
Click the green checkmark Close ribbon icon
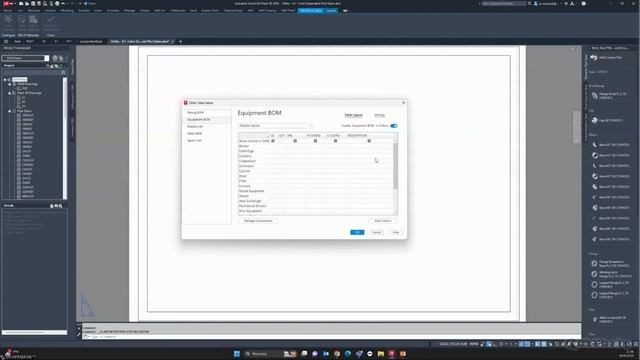pos(50,20)
